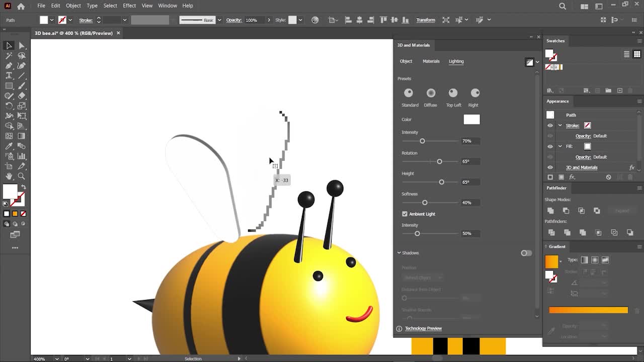Select the Pen tool
Viewport: 644px width, 362px height.
click(x=9, y=66)
